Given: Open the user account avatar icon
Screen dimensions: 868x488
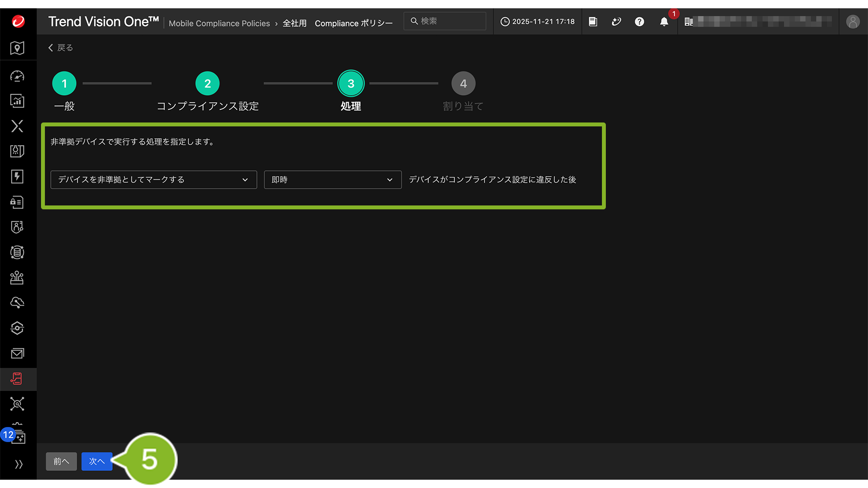Looking at the screenshot, I should tap(852, 21).
